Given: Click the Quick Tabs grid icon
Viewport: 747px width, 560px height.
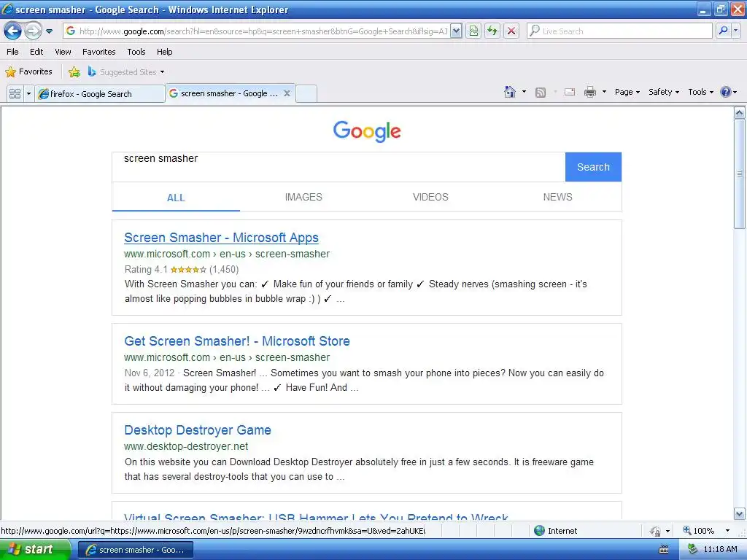Looking at the screenshot, I should tap(15, 93).
